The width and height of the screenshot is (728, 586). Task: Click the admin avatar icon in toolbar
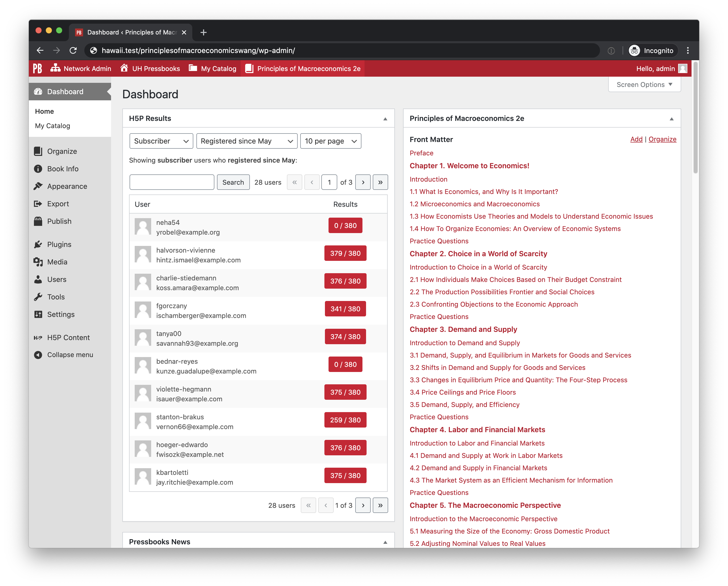click(682, 69)
